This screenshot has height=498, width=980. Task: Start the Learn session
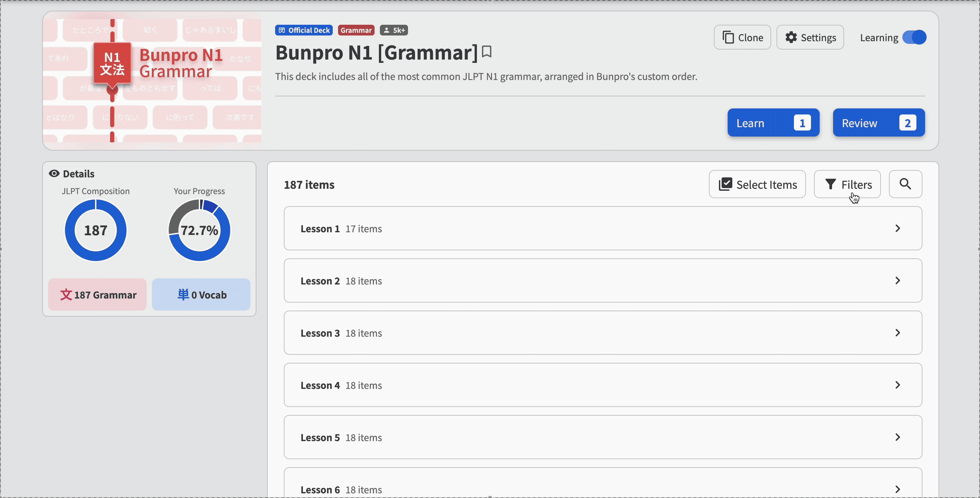pyautogui.click(x=773, y=122)
